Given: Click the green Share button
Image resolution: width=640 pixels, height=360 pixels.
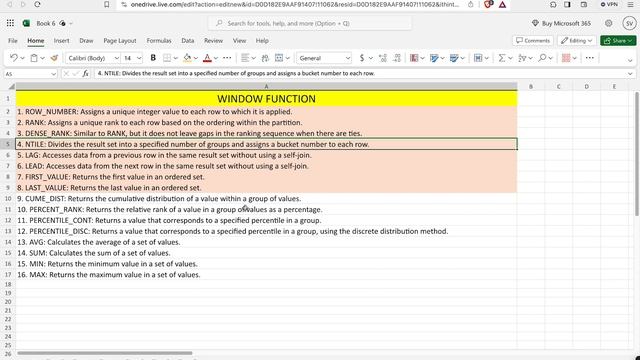Looking at the screenshot, I should click(618, 40).
